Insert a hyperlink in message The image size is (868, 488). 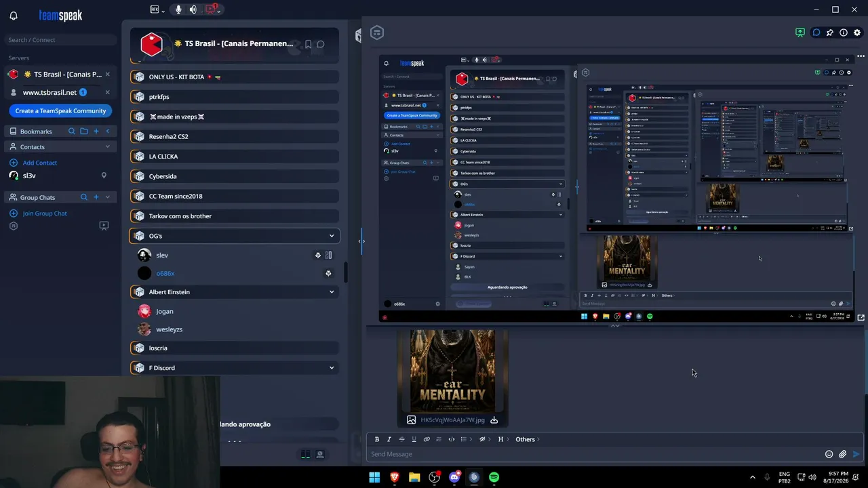[x=427, y=439]
